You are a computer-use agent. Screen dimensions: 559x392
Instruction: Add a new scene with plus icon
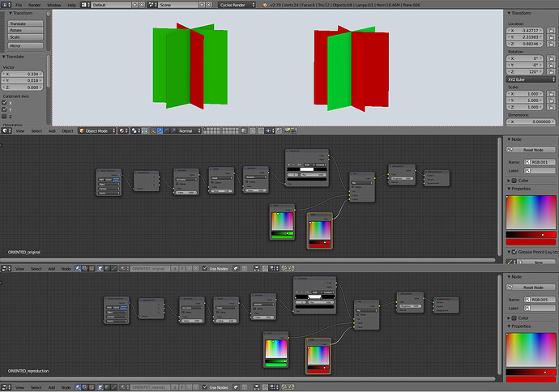pos(203,5)
